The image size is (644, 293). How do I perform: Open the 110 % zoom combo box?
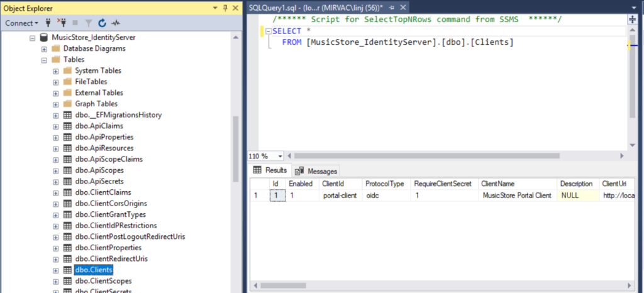(x=266, y=156)
